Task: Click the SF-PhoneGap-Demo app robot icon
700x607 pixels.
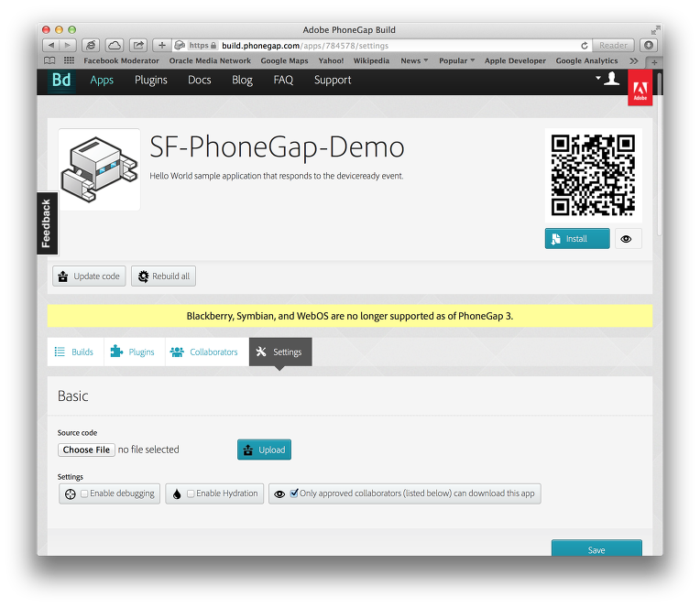Action: pos(99,169)
